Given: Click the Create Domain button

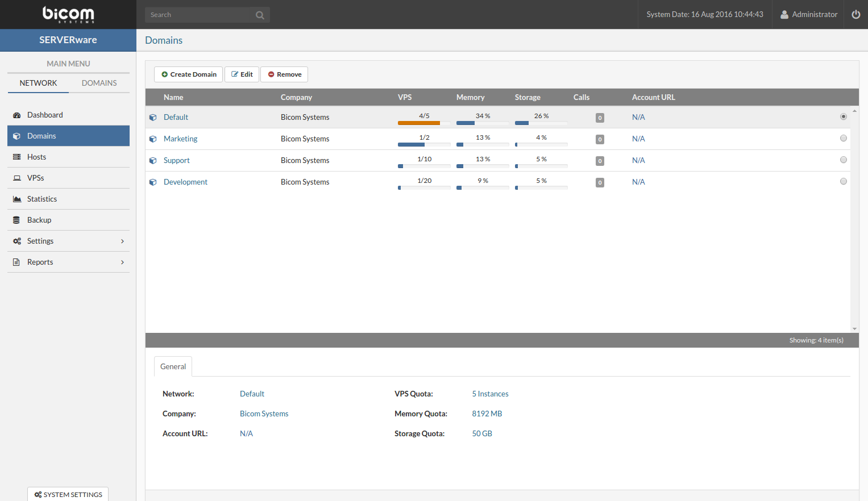Looking at the screenshot, I should (188, 74).
